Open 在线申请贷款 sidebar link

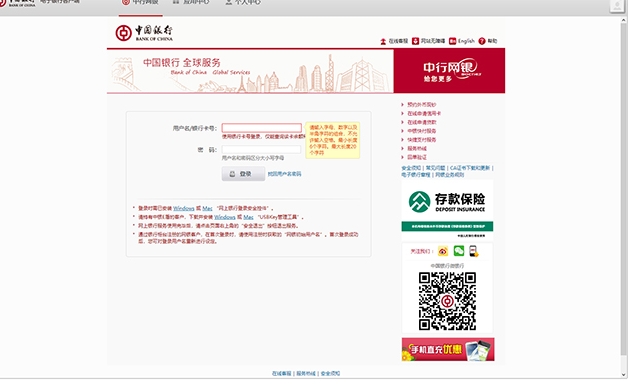point(421,122)
